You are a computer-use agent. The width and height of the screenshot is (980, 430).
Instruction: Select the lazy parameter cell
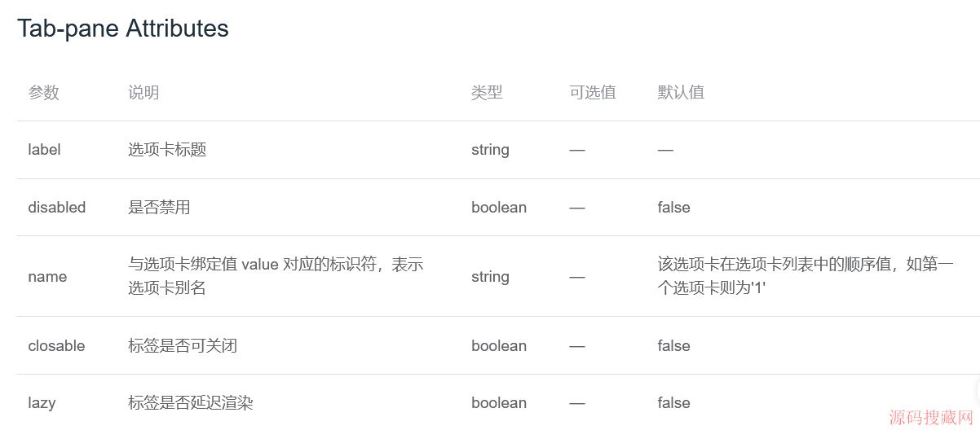point(42,403)
